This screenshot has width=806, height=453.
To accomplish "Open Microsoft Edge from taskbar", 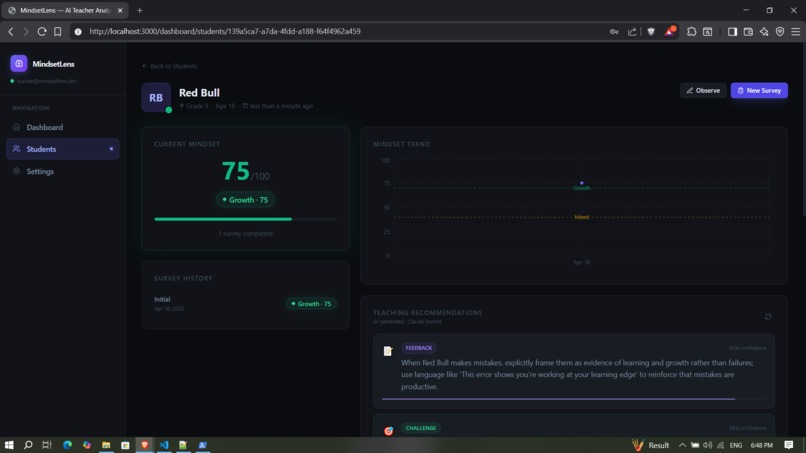I will coord(67,445).
